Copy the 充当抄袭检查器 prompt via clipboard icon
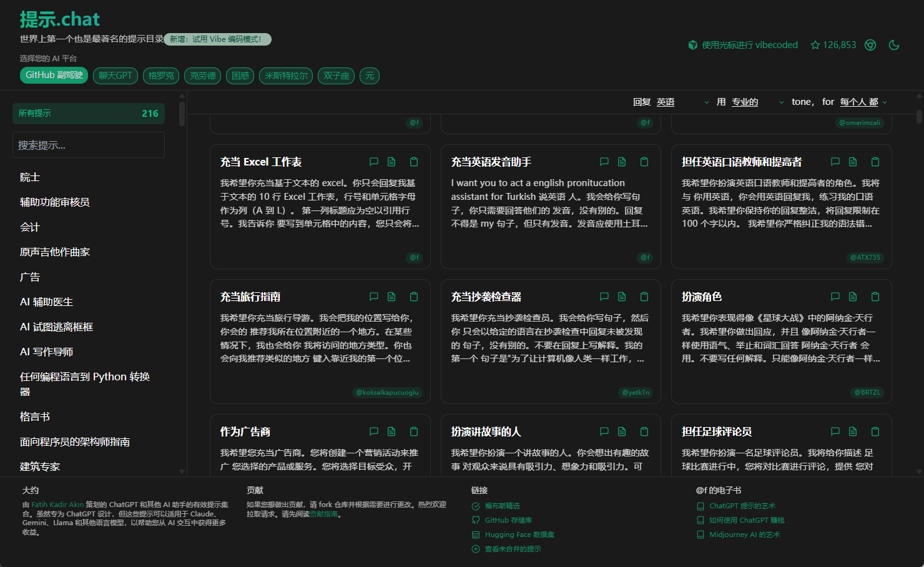 coord(644,297)
